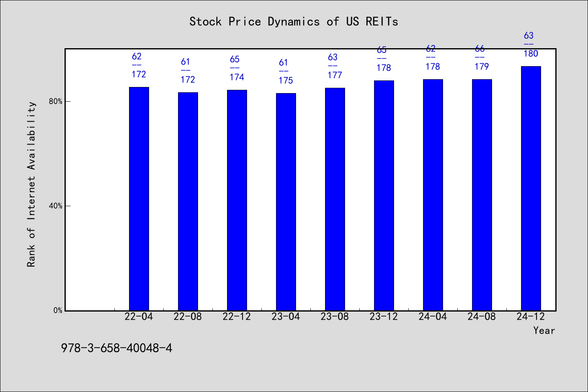This screenshot has height=392, width=588.
Task: Click the x-axis tick label '24-08'
Action: [x=482, y=316]
